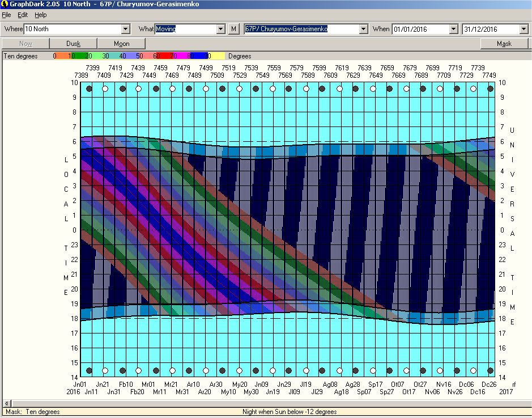This screenshot has height=418, width=532.
Task: Click the bottom-row white moon marker above Jn21
Action: point(105,371)
